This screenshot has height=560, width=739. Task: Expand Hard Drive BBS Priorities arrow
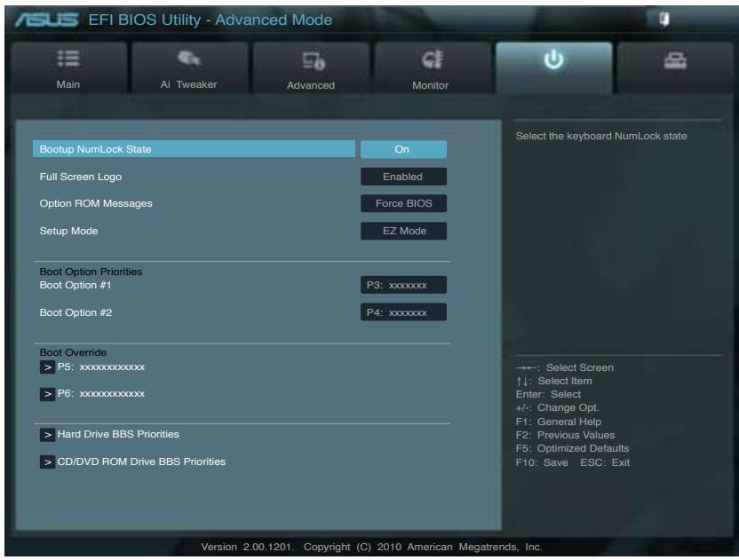(x=47, y=434)
